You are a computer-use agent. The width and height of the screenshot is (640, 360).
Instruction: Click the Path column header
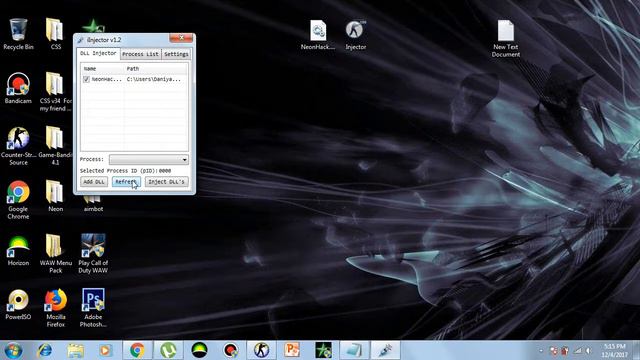156,69
